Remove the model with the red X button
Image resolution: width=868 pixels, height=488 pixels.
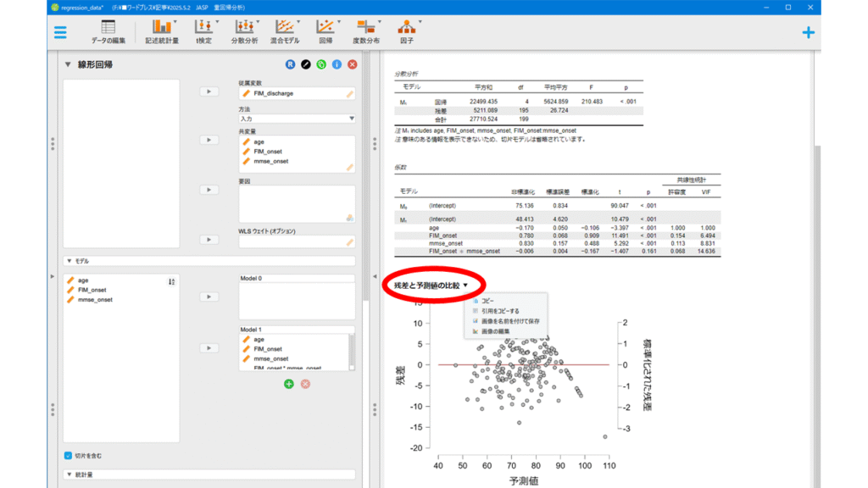(x=305, y=384)
